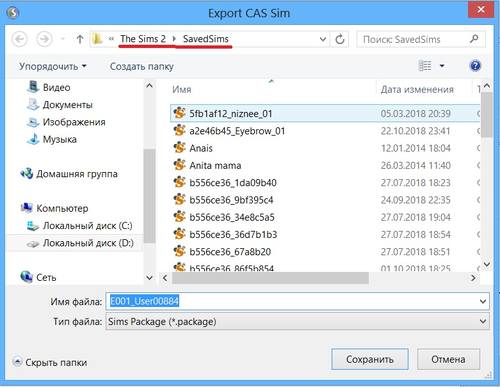Viewport: 500px width, 387px height.
Task: Open the help question mark icon
Action: [x=475, y=66]
